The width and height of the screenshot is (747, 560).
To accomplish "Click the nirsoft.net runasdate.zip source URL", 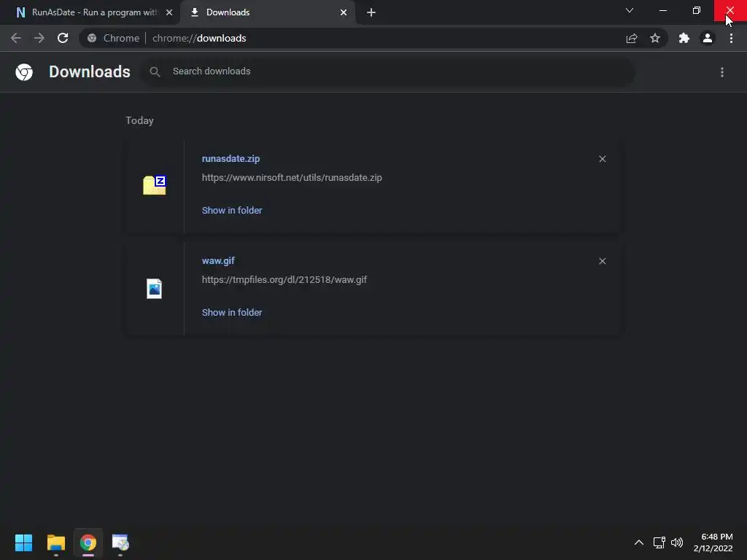I will coord(292,178).
